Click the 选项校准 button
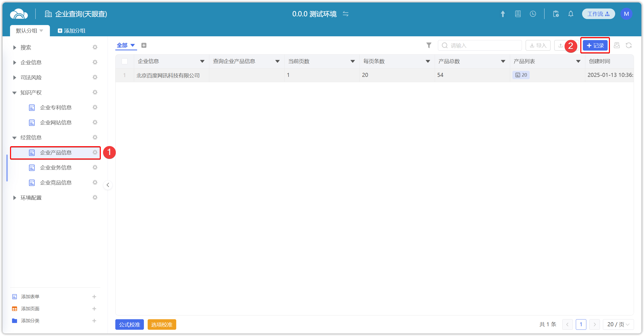Screen dimensions: 644x336 [162, 324]
